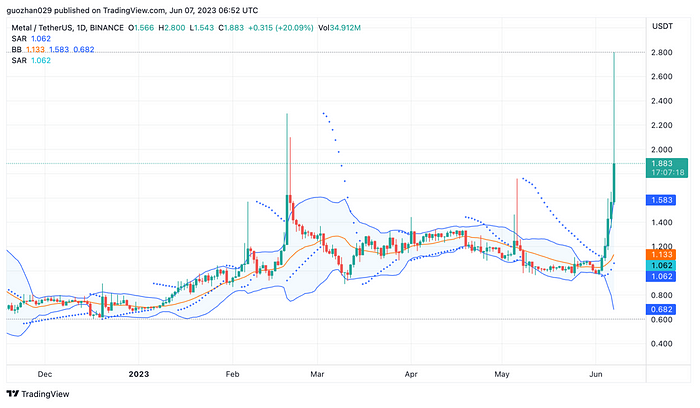Click the low value 1.543 in legend

pos(202,28)
